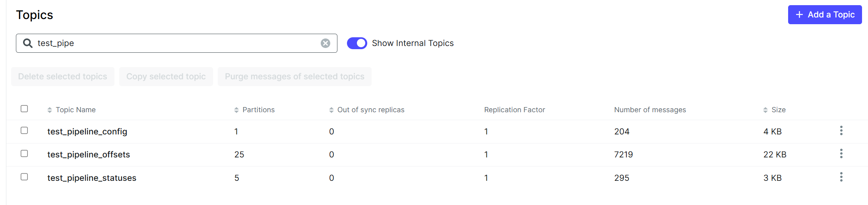Screen dimensions: 868x205
Task: Click Purge messages of selected topics
Action: [x=294, y=77]
